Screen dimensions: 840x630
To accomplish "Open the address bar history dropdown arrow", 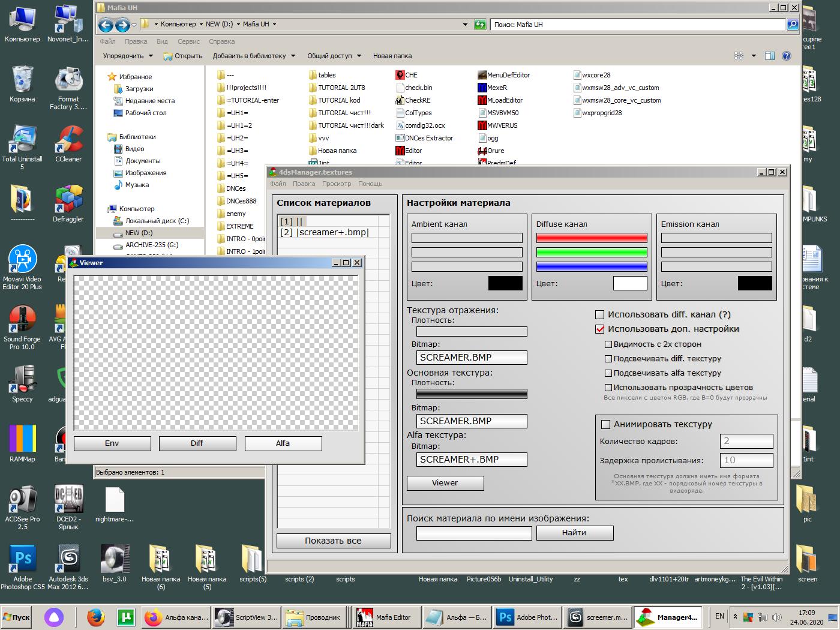I will 465,25.
